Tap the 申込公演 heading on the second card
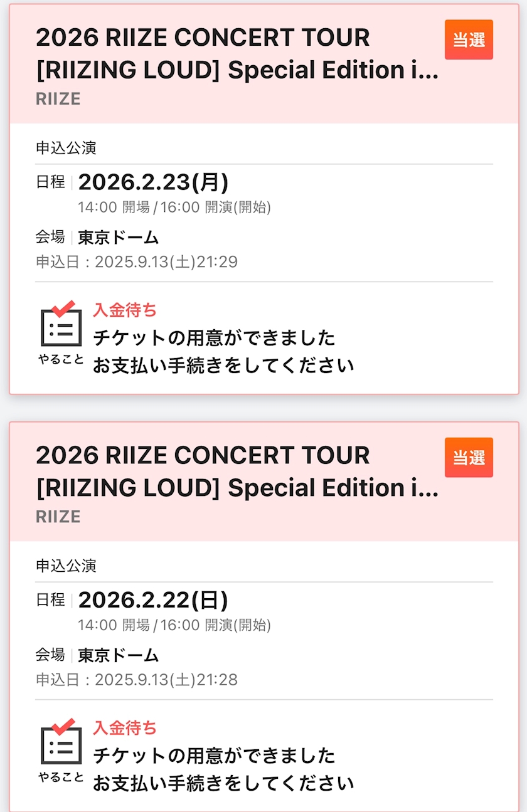This screenshot has width=527, height=812. (66, 566)
